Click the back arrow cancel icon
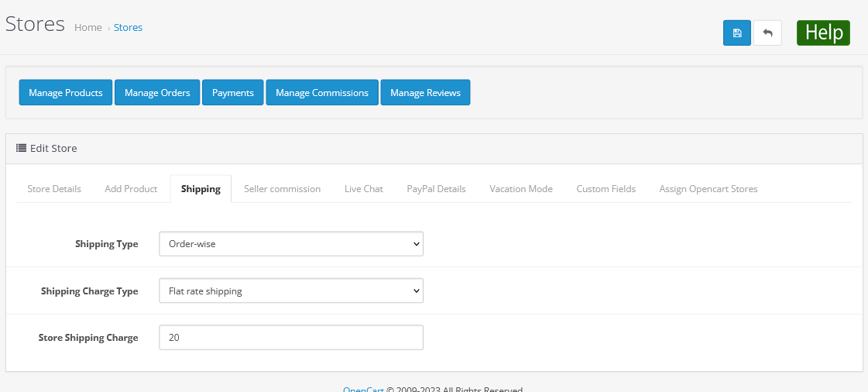The width and height of the screenshot is (868, 392). (x=767, y=33)
